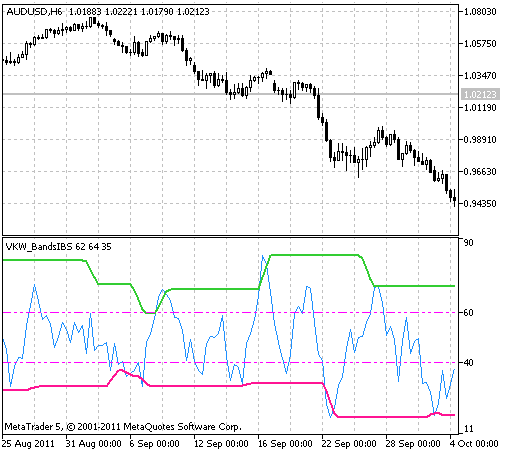
Task: Click the current price tag 1.02123
Action: click(x=480, y=94)
